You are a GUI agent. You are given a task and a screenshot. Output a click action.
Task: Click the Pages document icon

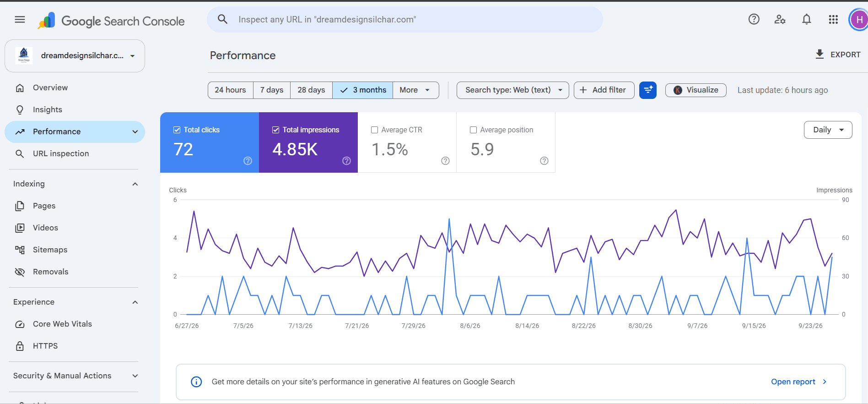(x=20, y=206)
